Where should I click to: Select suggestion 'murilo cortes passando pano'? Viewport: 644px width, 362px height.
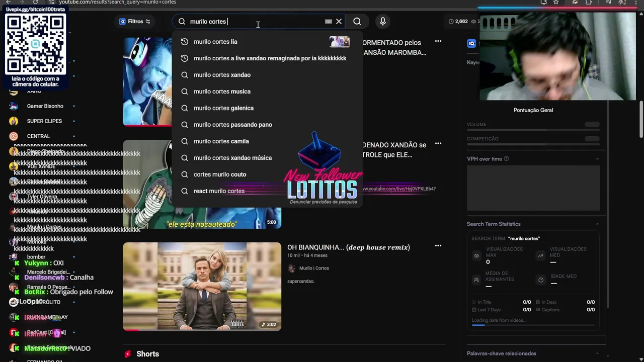click(267, 125)
